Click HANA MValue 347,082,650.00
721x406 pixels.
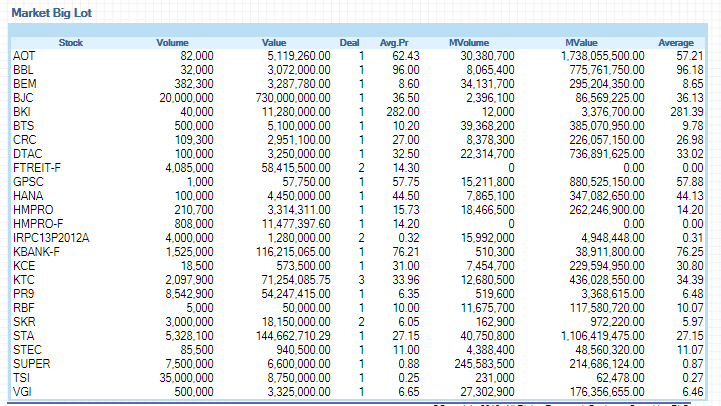coord(607,196)
